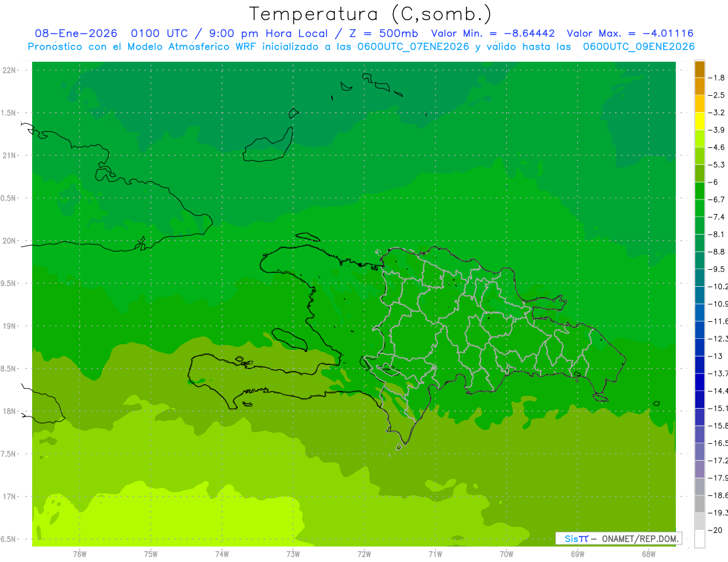Click the 71W longitude axis label

(x=435, y=554)
